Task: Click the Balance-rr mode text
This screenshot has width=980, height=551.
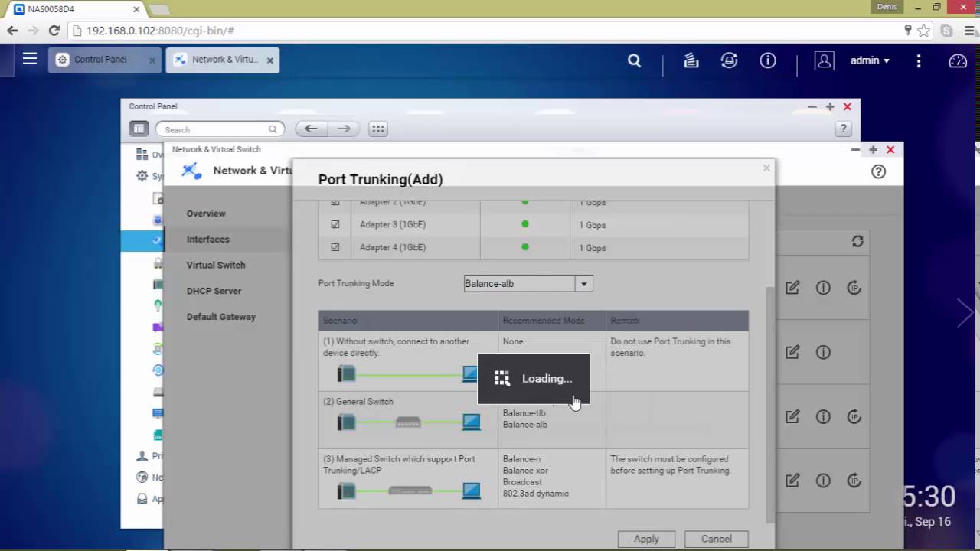Action: coord(522,459)
